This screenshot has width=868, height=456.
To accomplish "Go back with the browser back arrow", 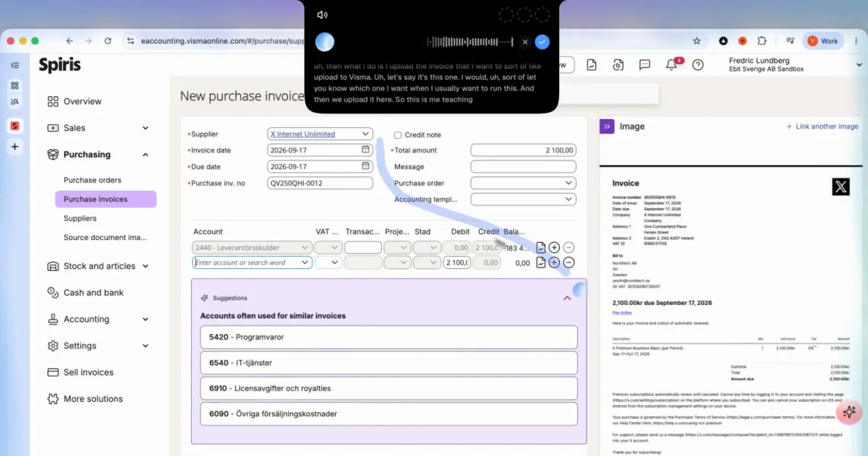I will click(x=69, y=41).
